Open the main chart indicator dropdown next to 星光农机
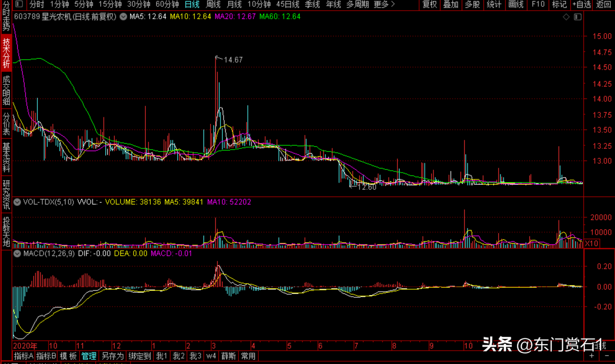 pos(123,17)
